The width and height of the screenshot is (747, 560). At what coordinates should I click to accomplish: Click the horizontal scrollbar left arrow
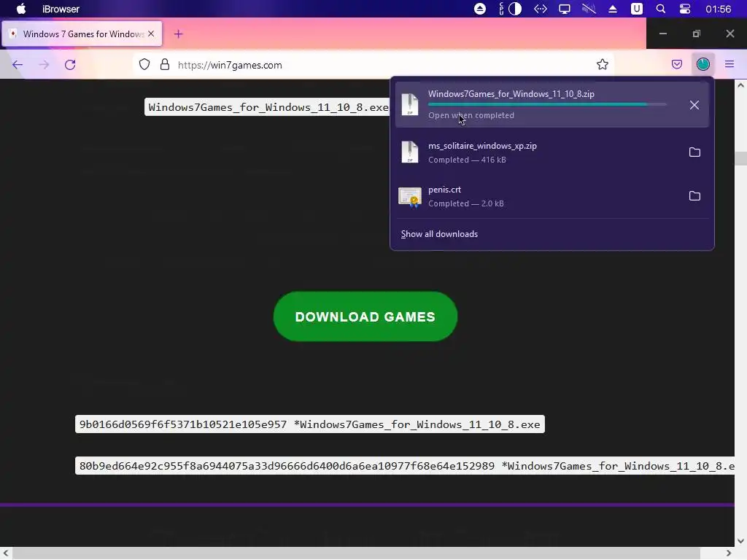6,553
